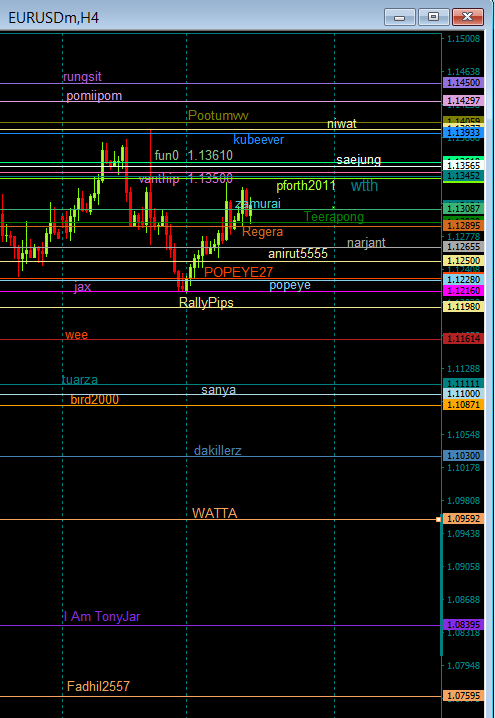Click the 1.07595 orange price tag
Image resolution: width=495 pixels, height=718 pixels.
tap(463, 696)
